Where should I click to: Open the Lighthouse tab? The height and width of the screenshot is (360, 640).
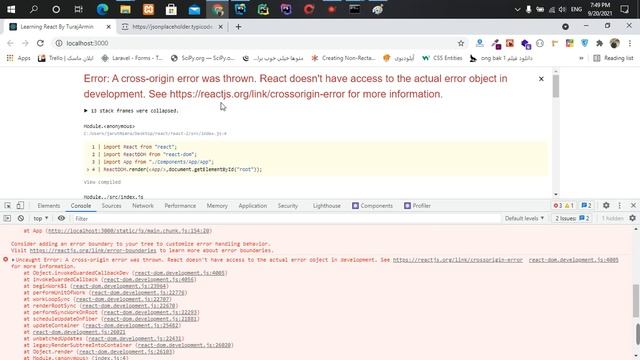click(x=327, y=206)
